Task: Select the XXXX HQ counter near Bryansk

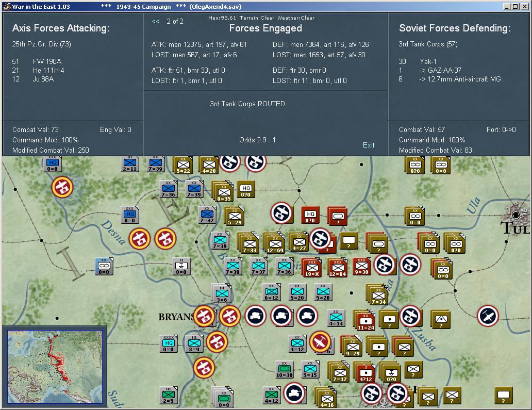Action: click(169, 344)
